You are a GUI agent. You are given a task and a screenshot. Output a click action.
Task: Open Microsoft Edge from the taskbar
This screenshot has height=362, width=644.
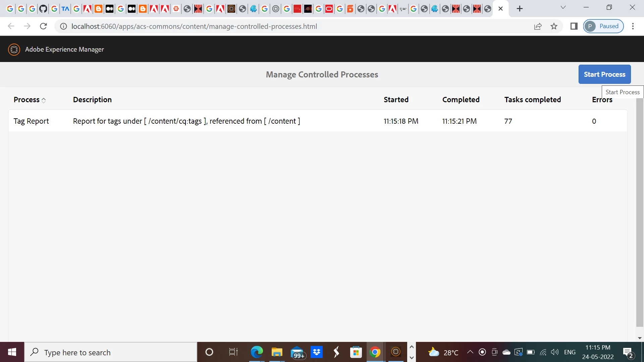[x=257, y=352]
